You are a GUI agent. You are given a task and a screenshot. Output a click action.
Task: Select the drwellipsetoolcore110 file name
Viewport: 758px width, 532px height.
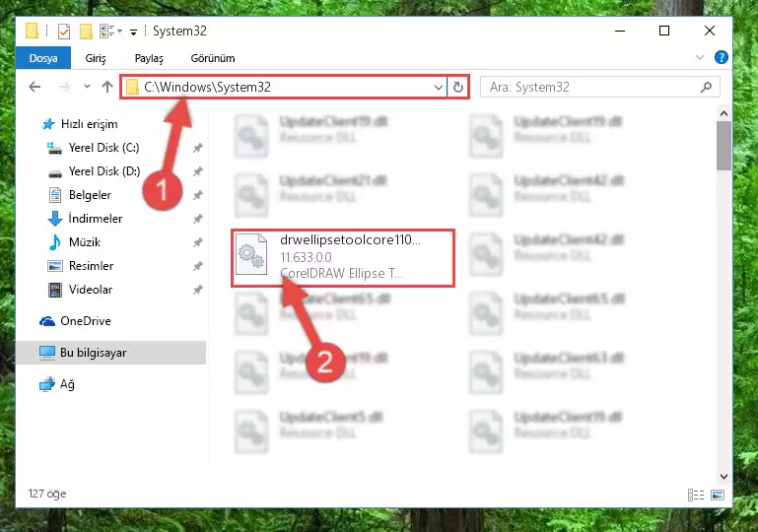(351, 240)
